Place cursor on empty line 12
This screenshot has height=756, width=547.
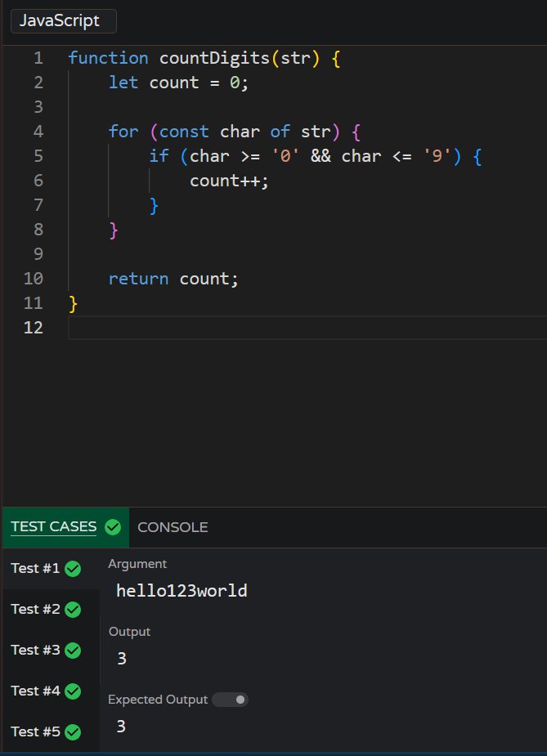(x=307, y=328)
